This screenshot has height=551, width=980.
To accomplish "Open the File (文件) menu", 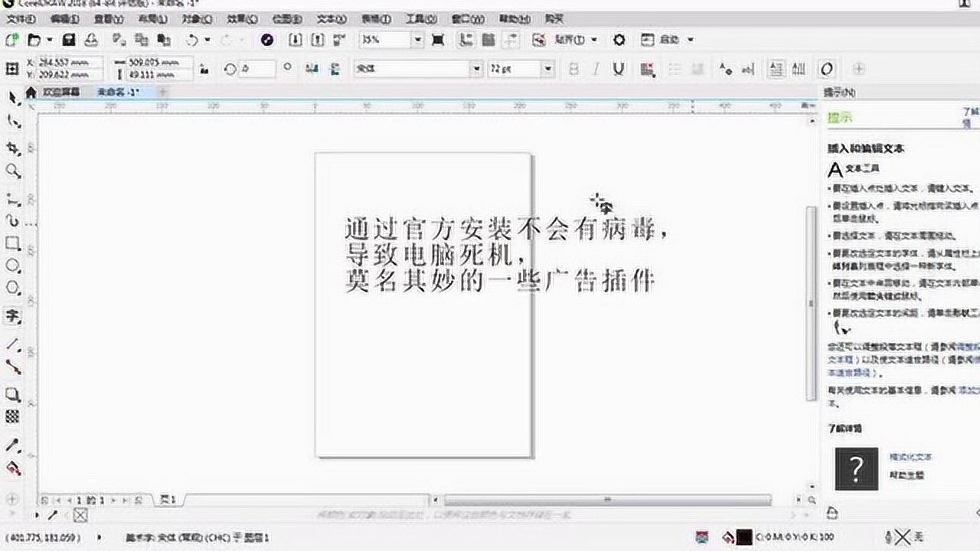I will coord(21,18).
